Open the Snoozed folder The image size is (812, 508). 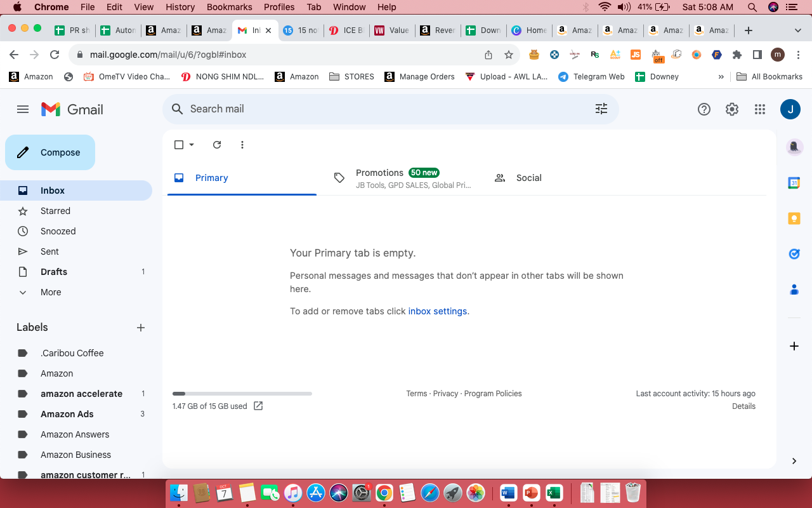coord(76,231)
